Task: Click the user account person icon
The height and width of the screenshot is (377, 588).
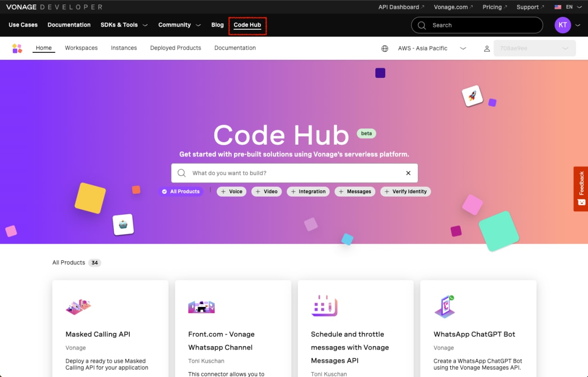Action: pos(487,49)
